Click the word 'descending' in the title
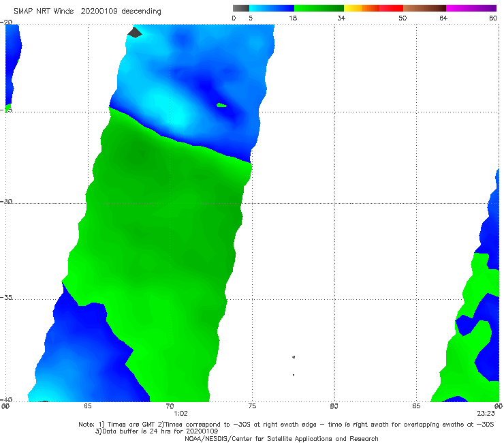Image resolution: width=504 pixels, height=443 pixels. (141, 12)
